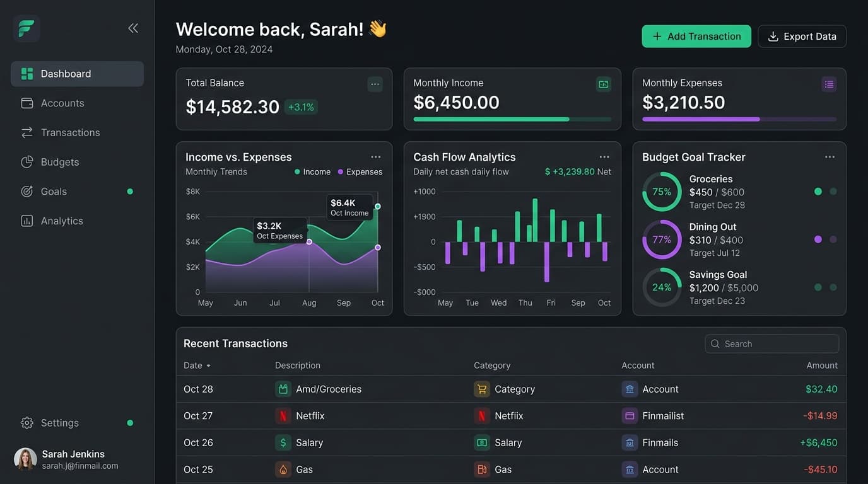This screenshot has width=868, height=484.
Task: Toggle the Income legend series
Action: (312, 172)
